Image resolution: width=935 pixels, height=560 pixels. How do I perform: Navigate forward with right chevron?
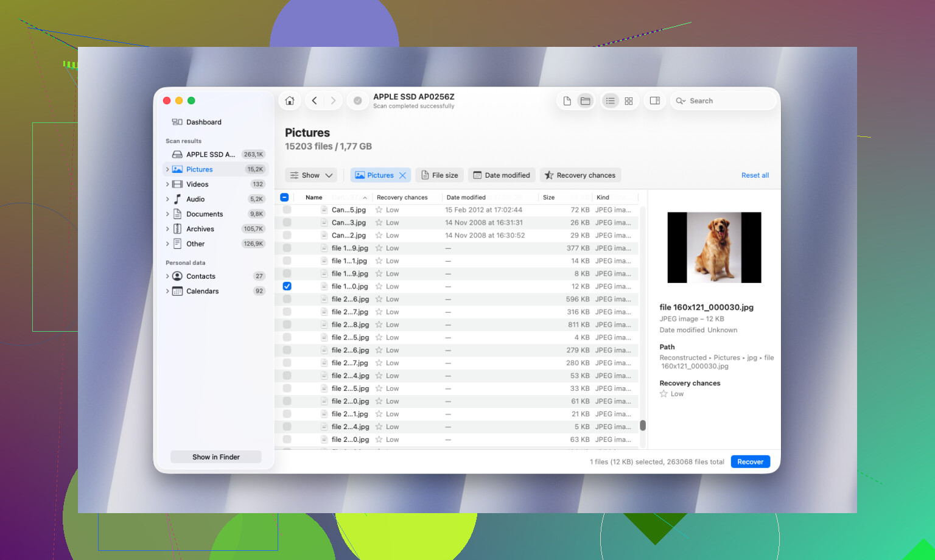pyautogui.click(x=333, y=101)
